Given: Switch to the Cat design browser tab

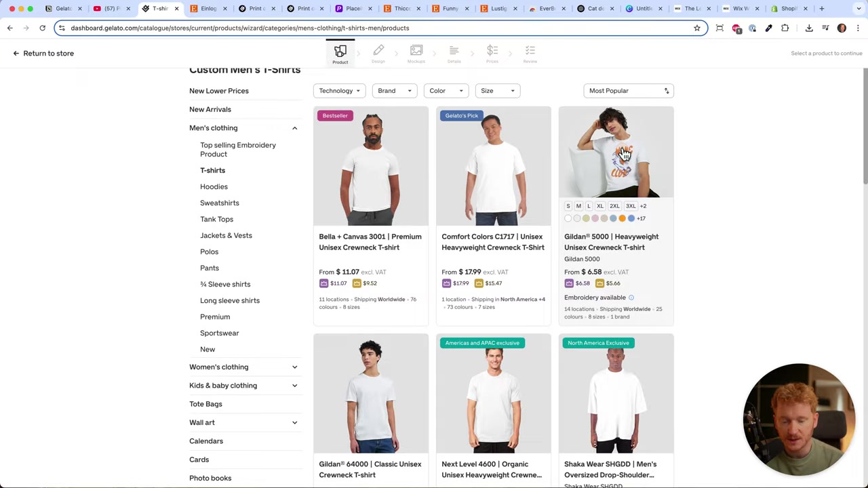Looking at the screenshot, I should (595, 9).
